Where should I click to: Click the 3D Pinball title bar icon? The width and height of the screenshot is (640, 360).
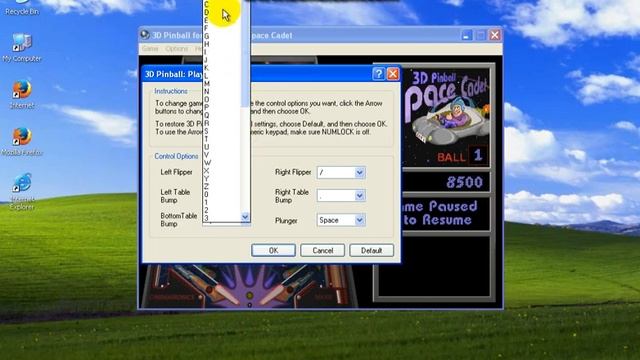tap(144, 35)
